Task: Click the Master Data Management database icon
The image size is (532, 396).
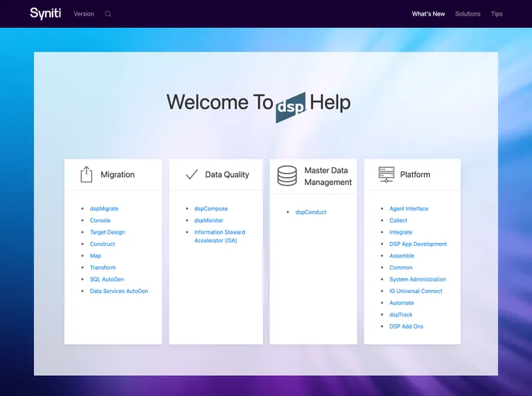Action: click(287, 176)
